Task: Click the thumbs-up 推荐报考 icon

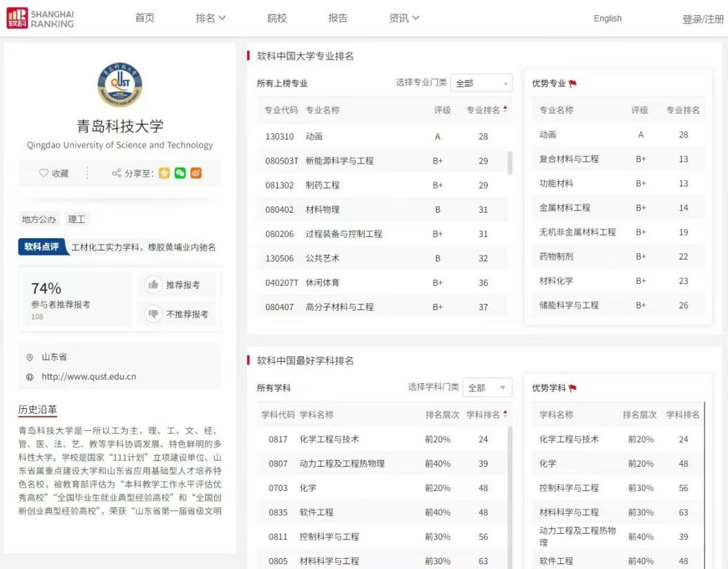Action: [x=153, y=284]
